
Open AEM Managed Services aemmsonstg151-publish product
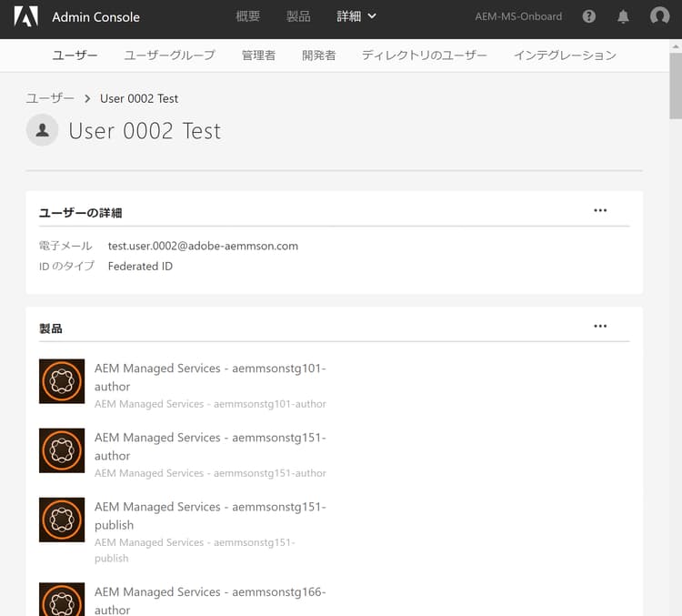pyautogui.click(x=210, y=515)
